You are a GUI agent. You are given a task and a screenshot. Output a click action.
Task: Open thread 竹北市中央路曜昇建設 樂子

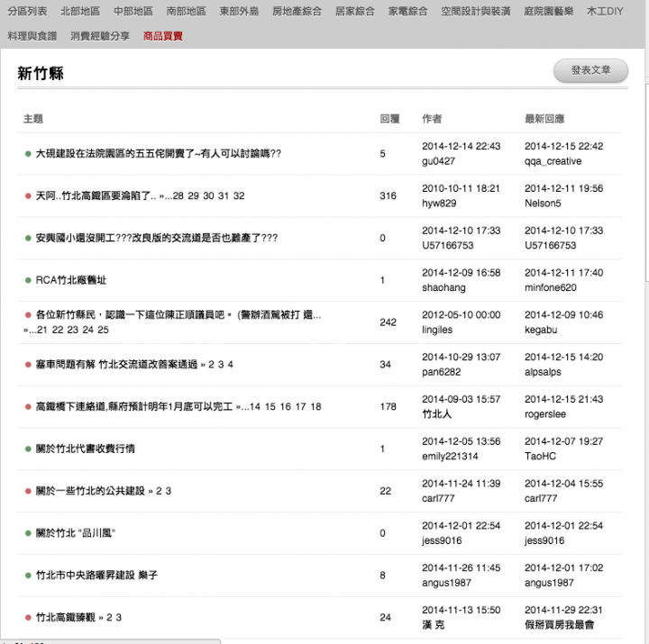(x=96, y=576)
